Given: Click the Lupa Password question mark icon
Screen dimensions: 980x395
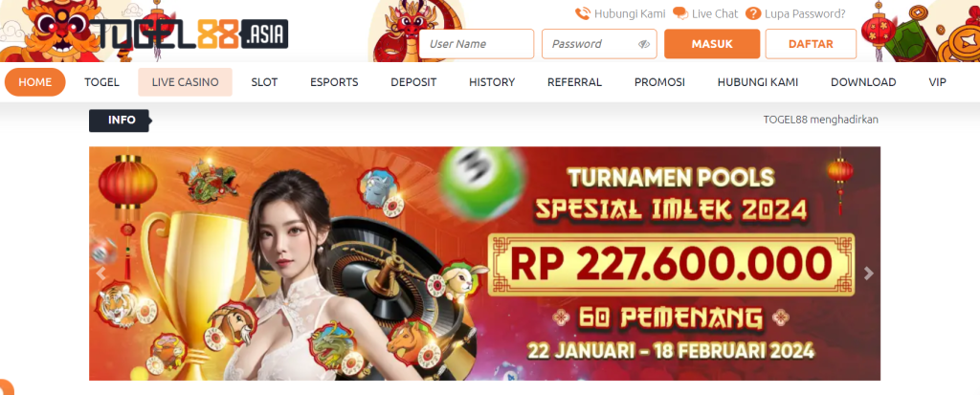Looking at the screenshot, I should pos(753,13).
